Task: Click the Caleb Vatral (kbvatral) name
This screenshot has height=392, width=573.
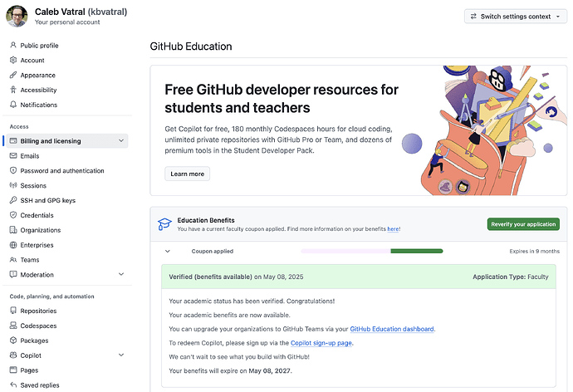Action: pos(81,12)
